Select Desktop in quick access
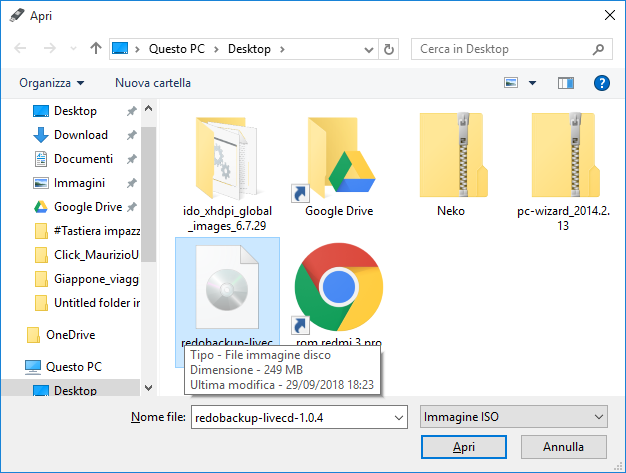The height and width of the screenshot is (473, 626). (x=75, y=111)
